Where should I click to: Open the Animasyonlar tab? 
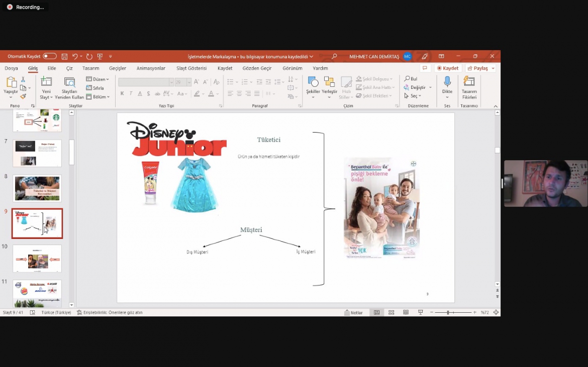tap(151, 68)
